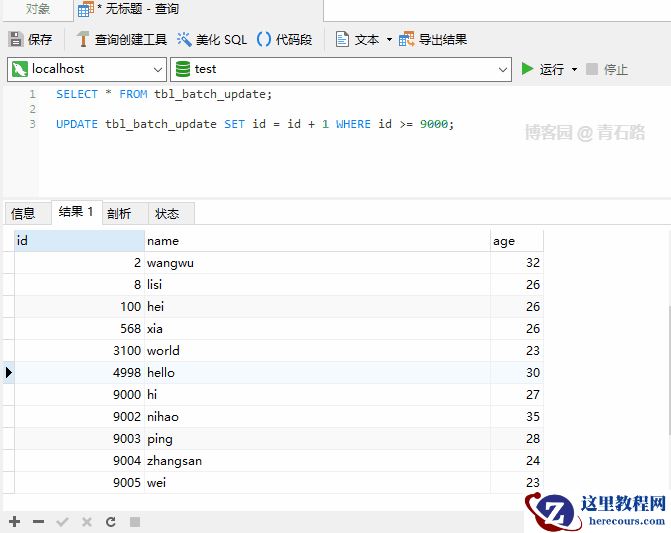Click the age cell 30 for hello
The width and height of the screenshot is (671, 533).
pos(517,373)
